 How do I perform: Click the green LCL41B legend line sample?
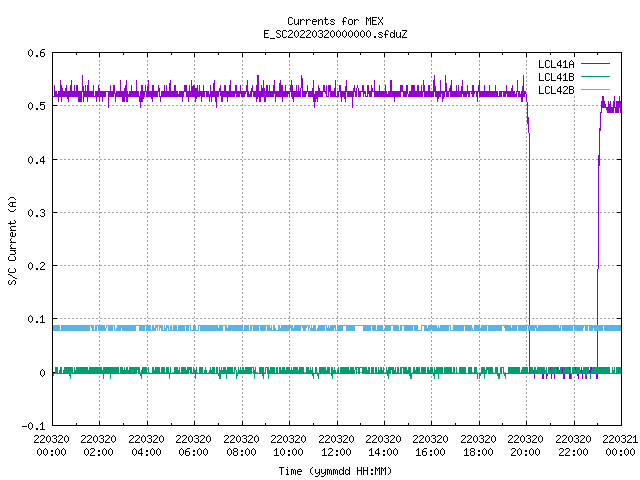click(595, 76)
